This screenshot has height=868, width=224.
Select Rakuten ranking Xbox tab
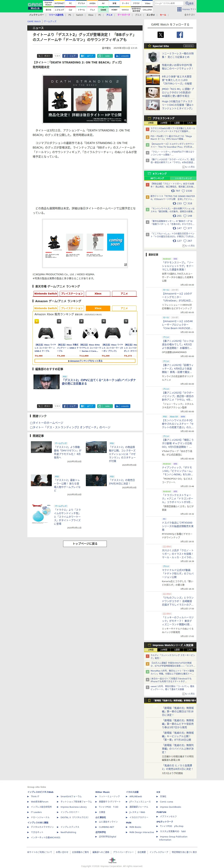click(98, 293)
